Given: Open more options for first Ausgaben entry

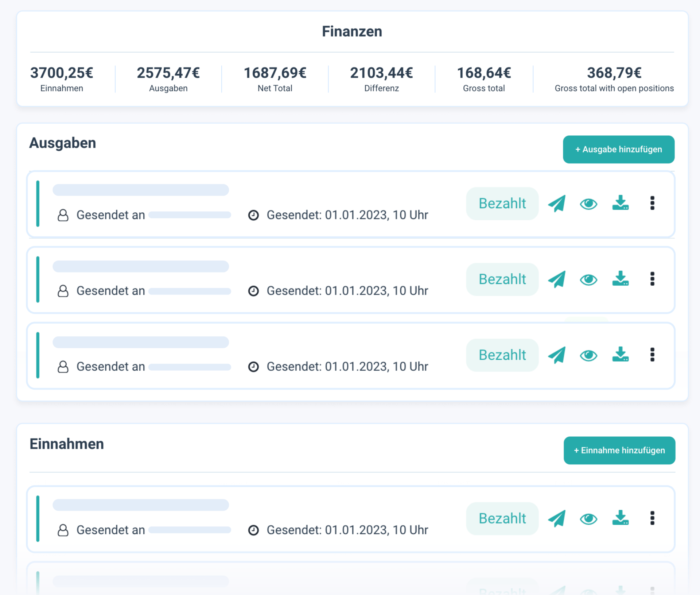Looking at the screenshot, I should [x=652, y=203].
